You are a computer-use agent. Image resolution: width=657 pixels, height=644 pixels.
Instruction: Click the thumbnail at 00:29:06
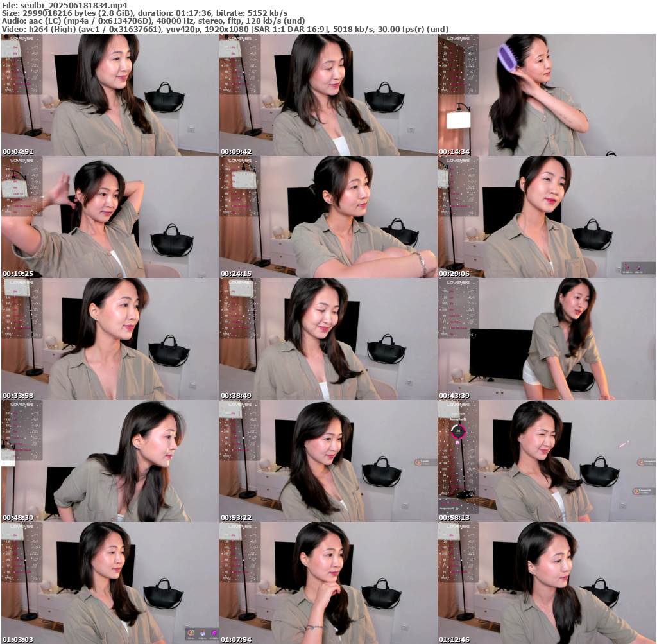pyautogui.click(x=546, y=217)
